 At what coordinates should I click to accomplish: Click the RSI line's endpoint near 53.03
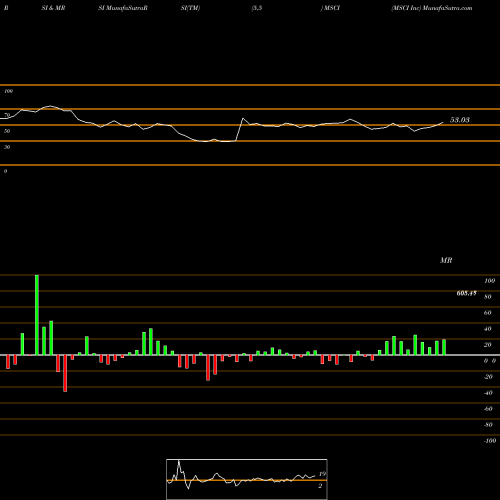443,123
